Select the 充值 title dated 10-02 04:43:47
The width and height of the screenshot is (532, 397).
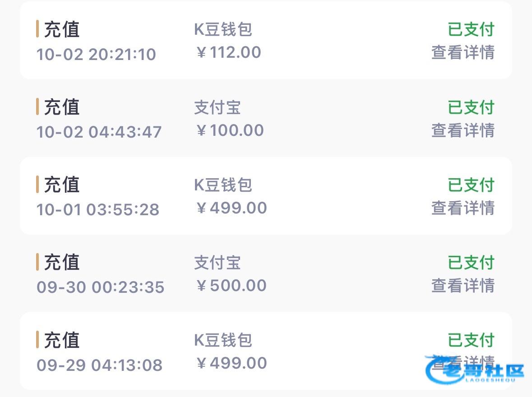coord(62,108)
